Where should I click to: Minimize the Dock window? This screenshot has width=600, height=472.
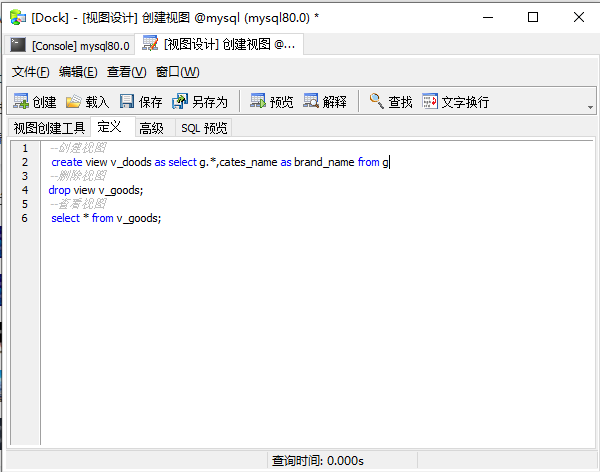click(488, 17)
